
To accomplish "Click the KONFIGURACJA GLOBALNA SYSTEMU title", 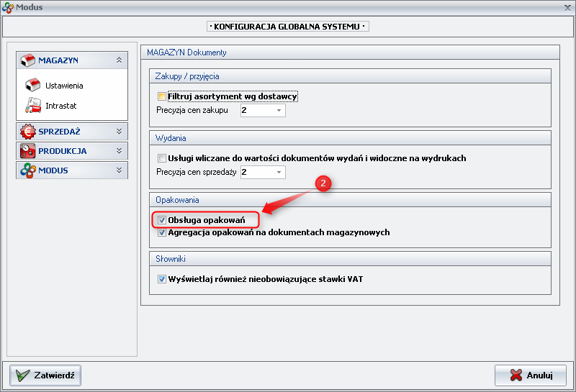I will coord(287,27).
